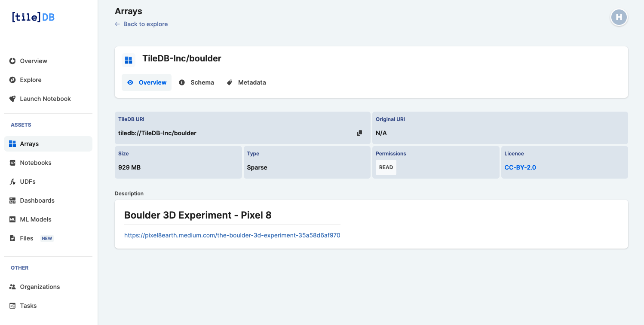
Task: Open the Tasks page
Action: 28,306
